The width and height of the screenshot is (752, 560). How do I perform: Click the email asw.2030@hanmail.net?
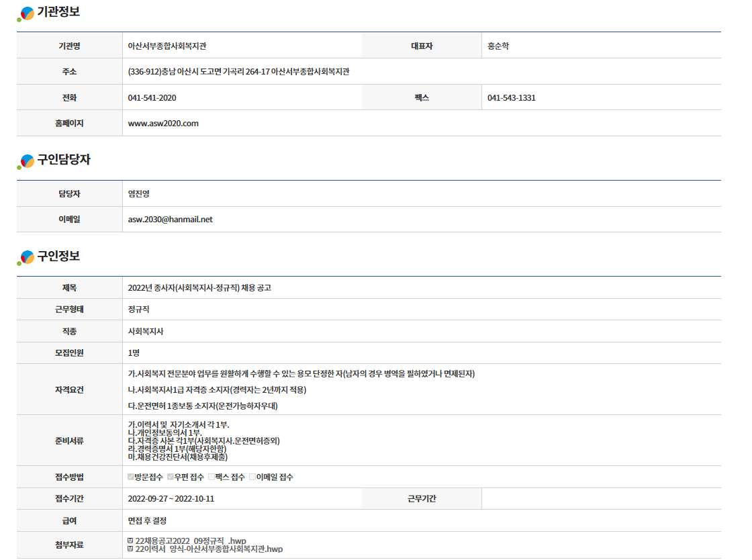171,219
